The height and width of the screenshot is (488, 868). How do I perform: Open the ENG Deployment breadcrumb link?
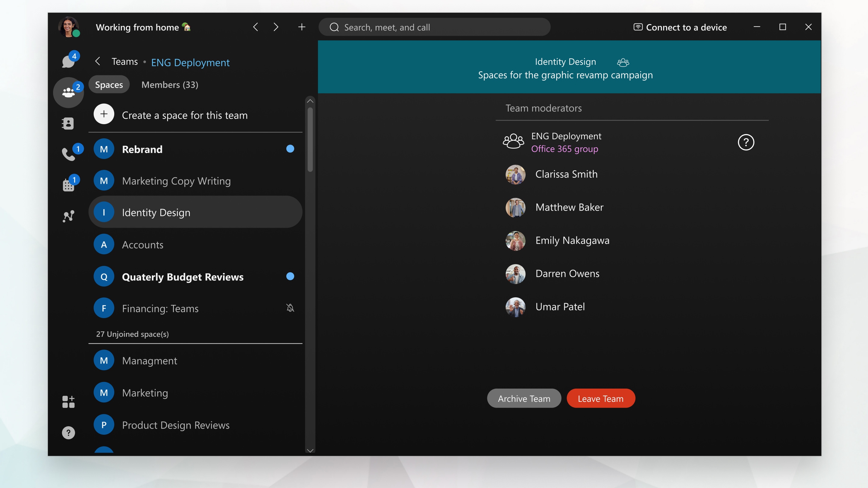[x=190, y=62]
